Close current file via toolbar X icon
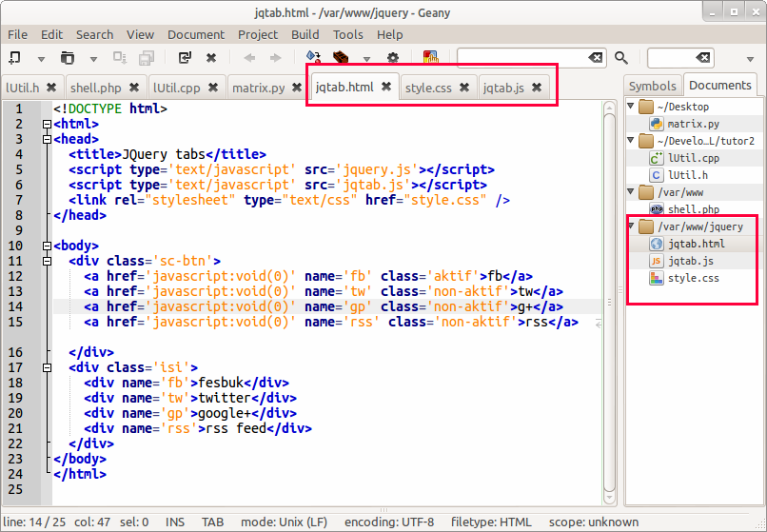 (211, 58)
